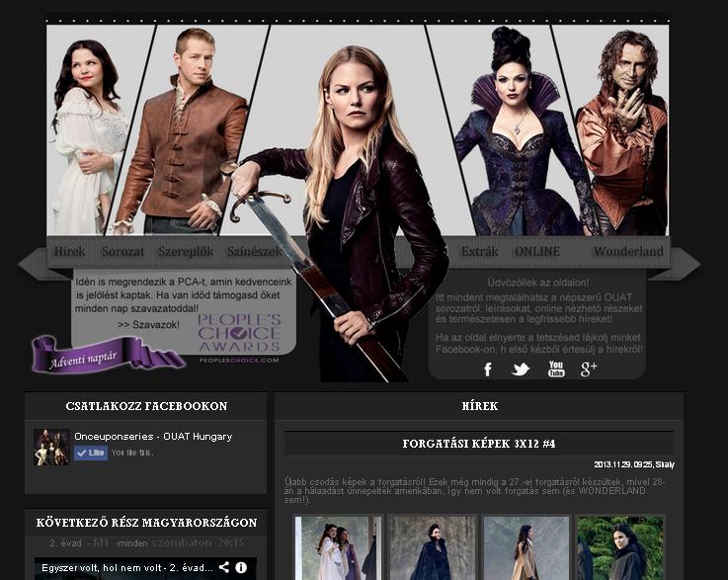Select ONLINE in the navigation bar
The width and height of the screenshot is (728, 580).
537,252
